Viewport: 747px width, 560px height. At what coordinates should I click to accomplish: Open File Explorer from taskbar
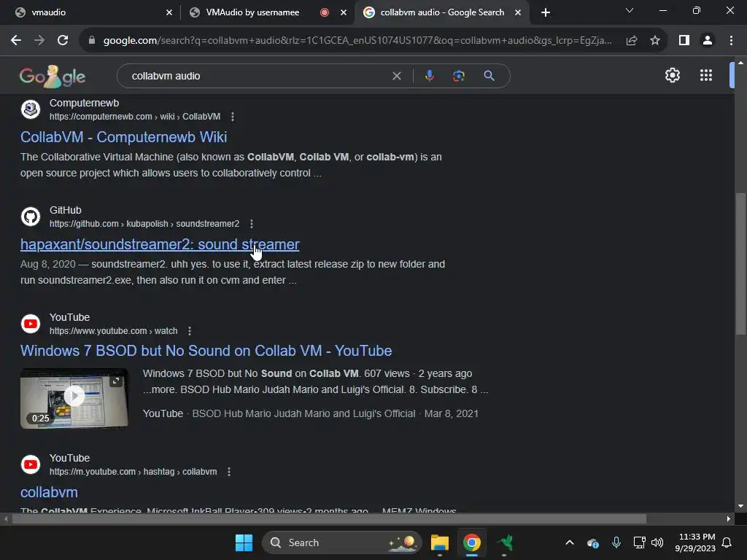pyautogui.click(x=439, y=542)
